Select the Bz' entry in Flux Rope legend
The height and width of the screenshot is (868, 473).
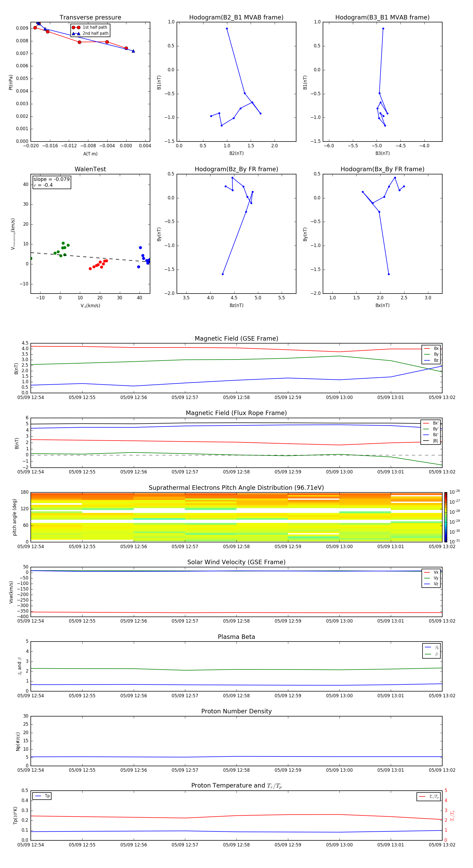(x=431, y=435)
